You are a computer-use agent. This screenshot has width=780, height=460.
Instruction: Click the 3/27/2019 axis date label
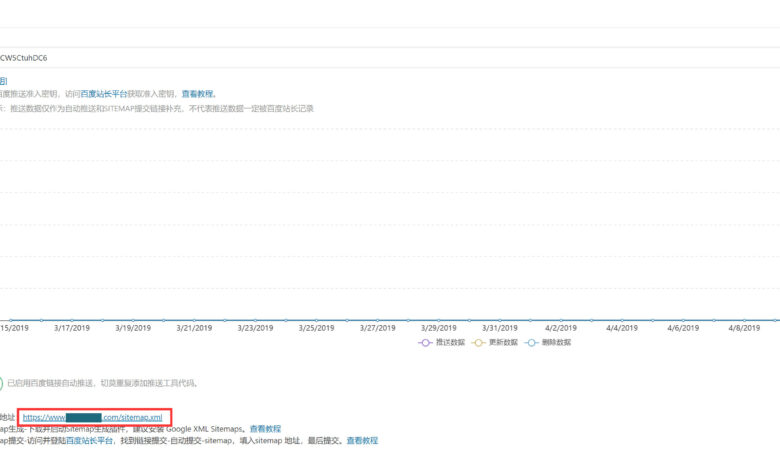[x=378, y=328]
